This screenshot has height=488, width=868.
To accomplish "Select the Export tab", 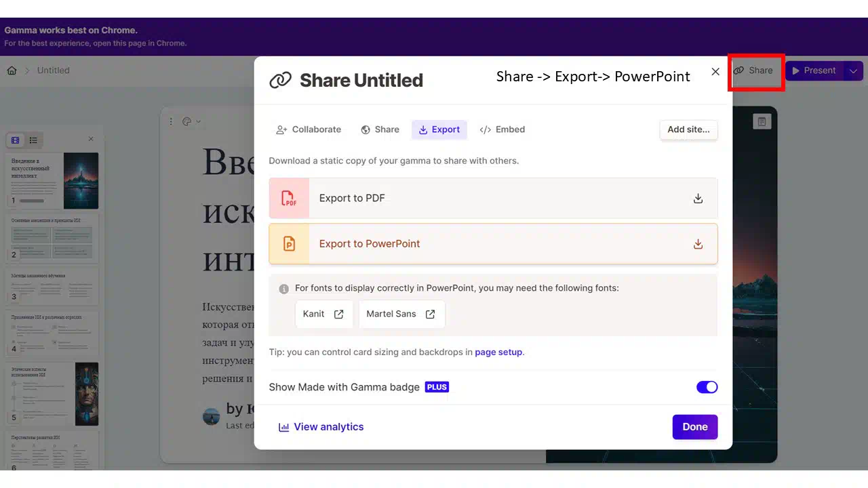I will coord(439,129).
